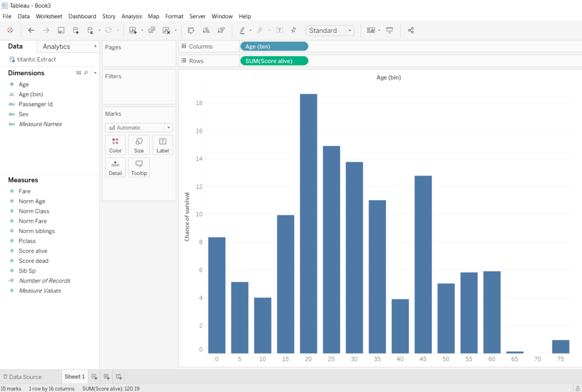
Task: Open the Dimensions pane options menu
Action: tap(95, 73)
